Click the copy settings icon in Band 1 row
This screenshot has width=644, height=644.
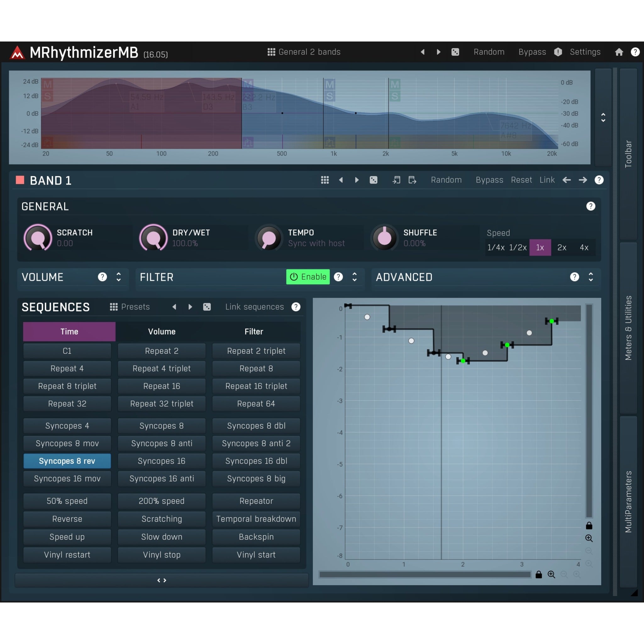[x=396, y=180]
